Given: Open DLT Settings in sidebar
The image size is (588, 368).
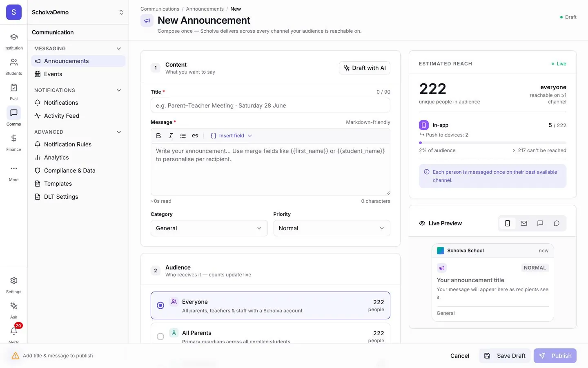Looking at the screenshot, I should [78, 197].
